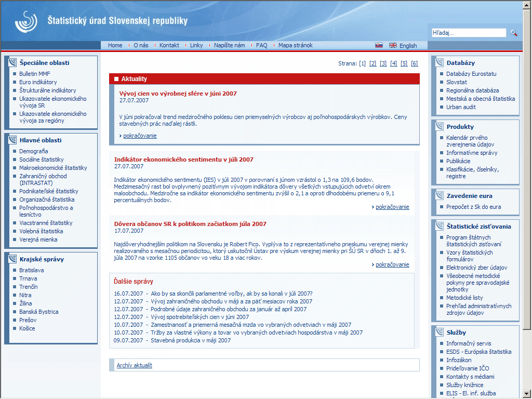Open the Urban audit link
532x399 pixels.
(x=461, y=107)
